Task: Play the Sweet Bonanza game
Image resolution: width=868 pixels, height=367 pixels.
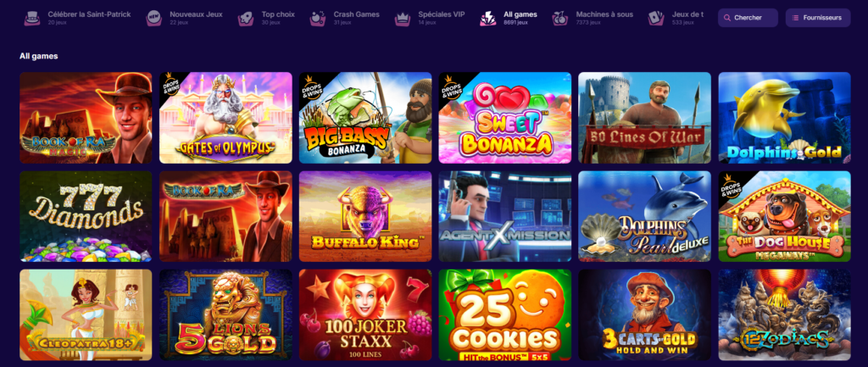Action: click(505, 118)
